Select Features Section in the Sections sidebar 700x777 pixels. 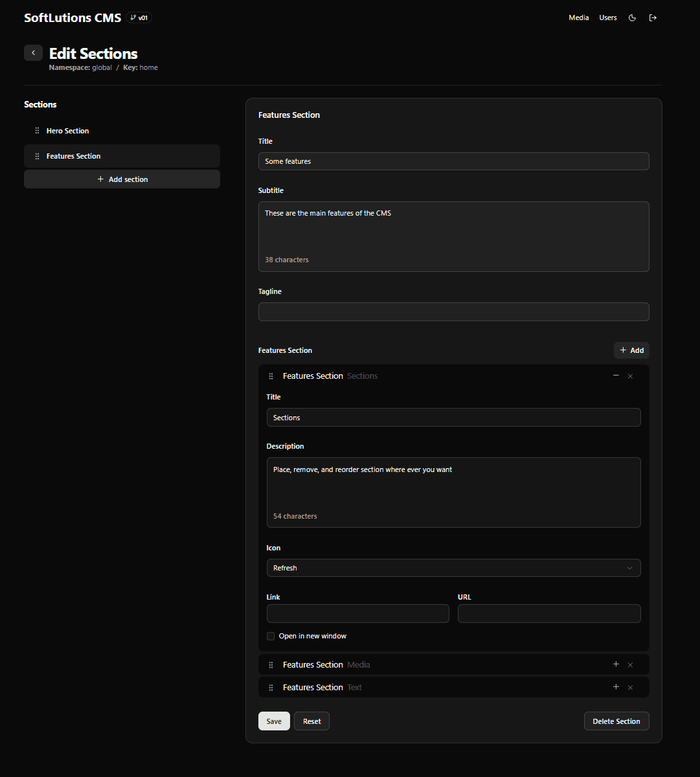(73, 155)
